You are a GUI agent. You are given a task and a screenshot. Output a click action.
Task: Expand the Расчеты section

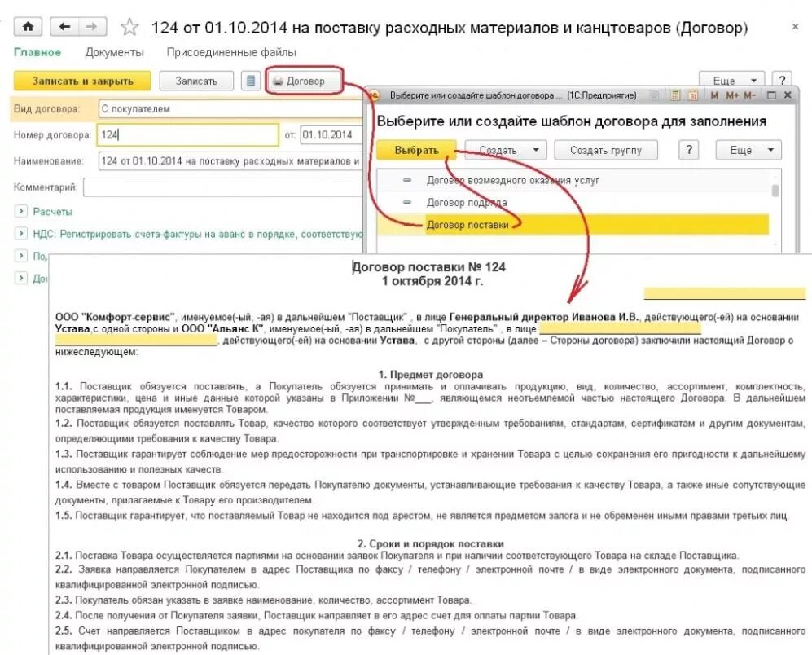point(20,212)
